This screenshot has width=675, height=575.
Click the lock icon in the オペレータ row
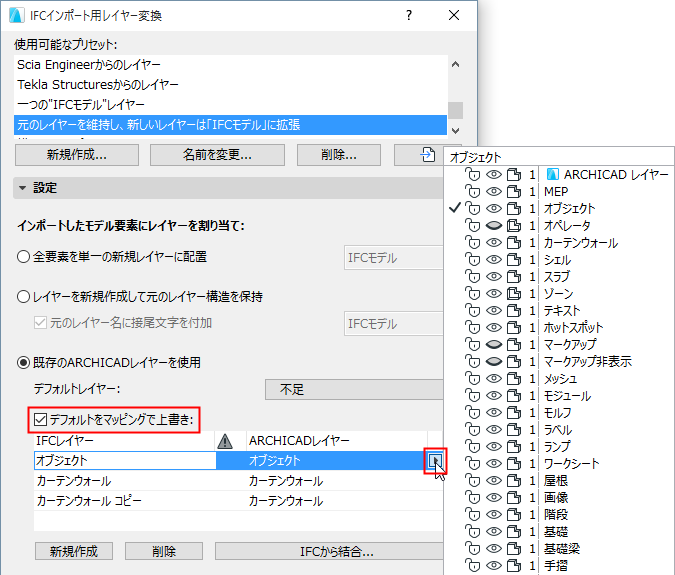[x=472, y=226]
